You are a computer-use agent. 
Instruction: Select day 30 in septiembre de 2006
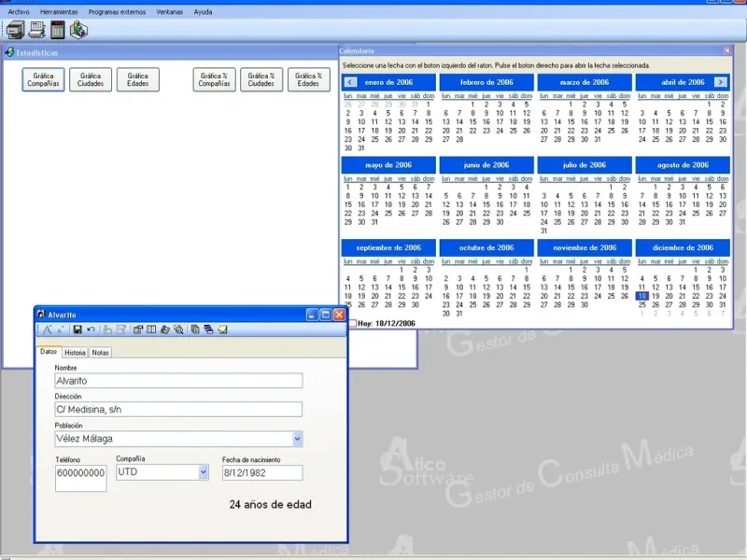[x=415, y=305]
